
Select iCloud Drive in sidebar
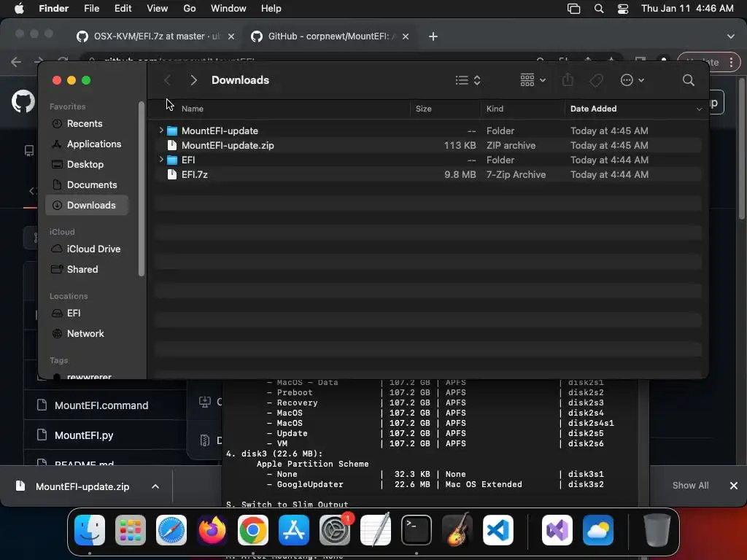(93, 249)
